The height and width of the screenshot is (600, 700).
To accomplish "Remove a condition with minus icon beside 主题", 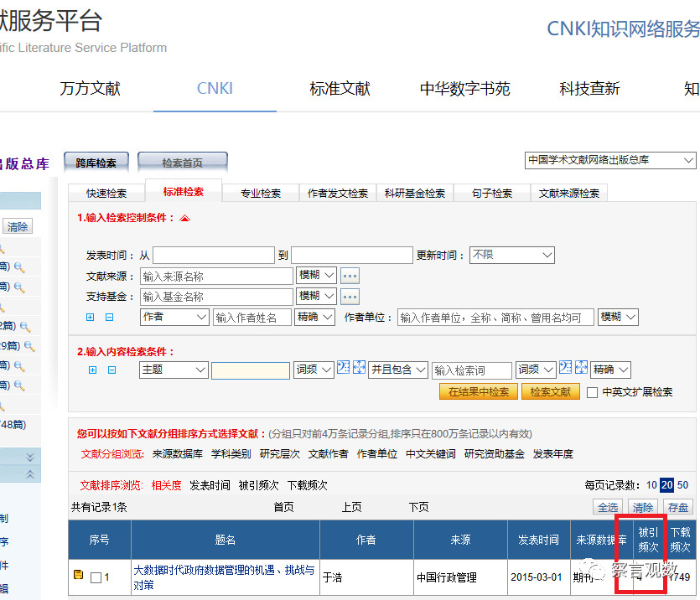I will pyautogui.click(x=112, y=370).
